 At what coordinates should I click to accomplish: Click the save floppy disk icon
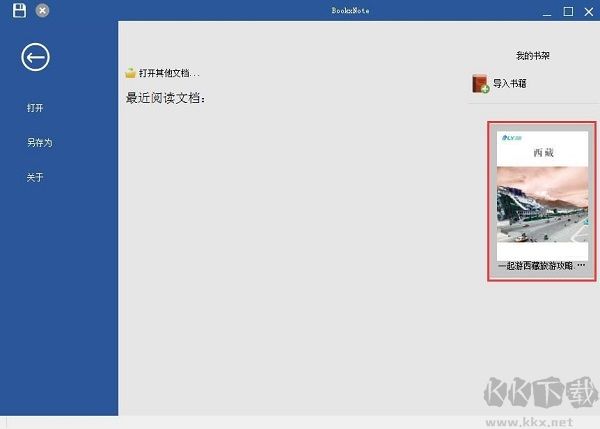click(x=19, y=10)
